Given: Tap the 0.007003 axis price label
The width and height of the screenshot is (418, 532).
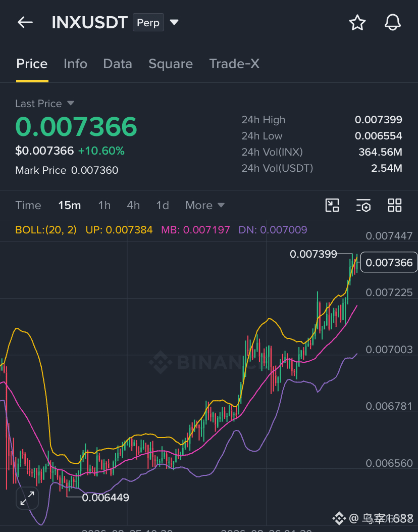Looking at the screenshot, I should coord(389,350).
